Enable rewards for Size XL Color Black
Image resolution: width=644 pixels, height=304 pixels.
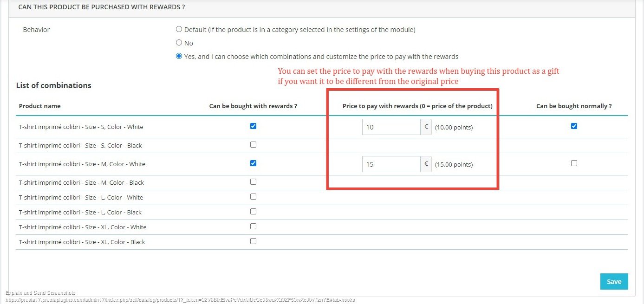[x=253, y=241]
